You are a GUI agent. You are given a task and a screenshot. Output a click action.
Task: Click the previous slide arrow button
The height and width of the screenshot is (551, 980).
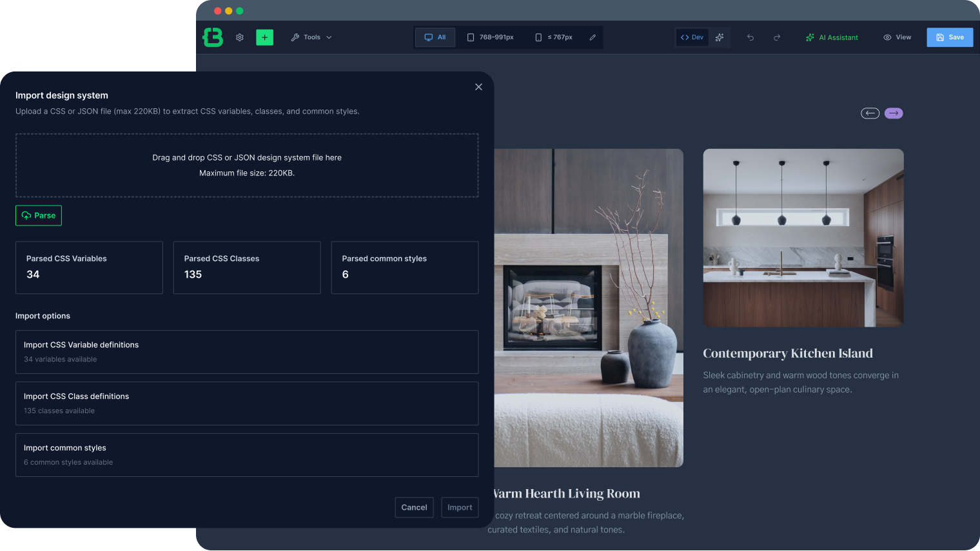(870, 113)
